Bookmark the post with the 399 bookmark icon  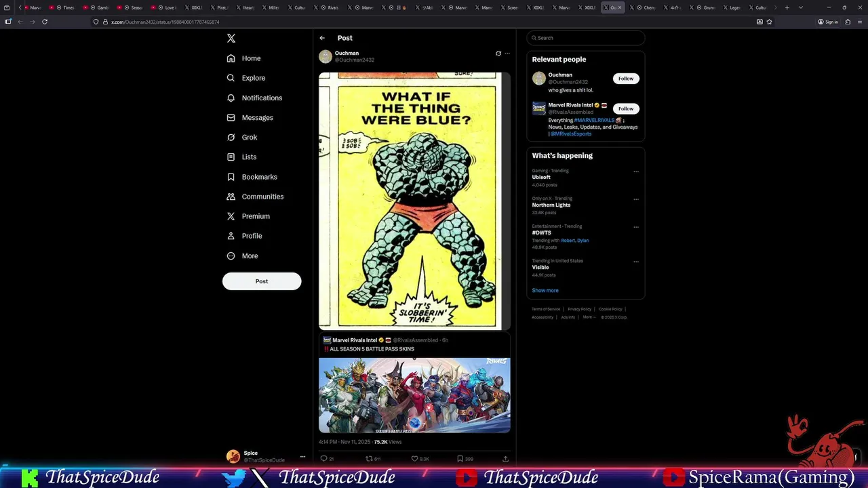460,459
